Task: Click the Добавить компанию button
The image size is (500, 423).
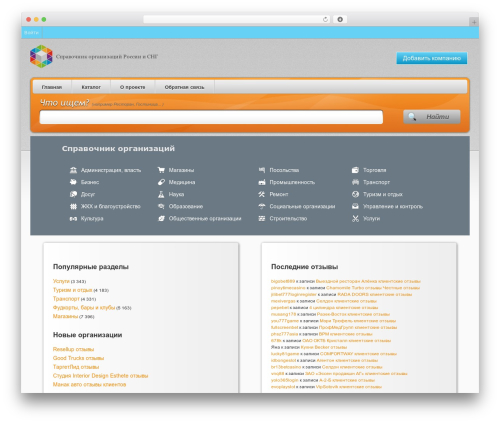Action: pyautogui.click(x=432, y=58)
